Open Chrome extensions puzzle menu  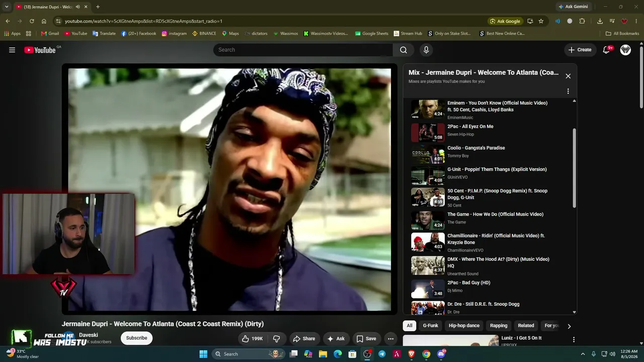[582, 21]
